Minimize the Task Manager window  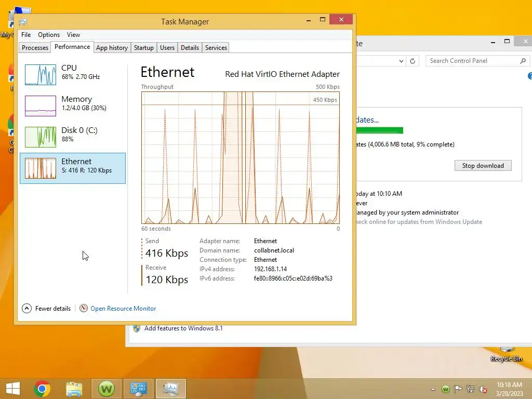(x=309, y=20)
